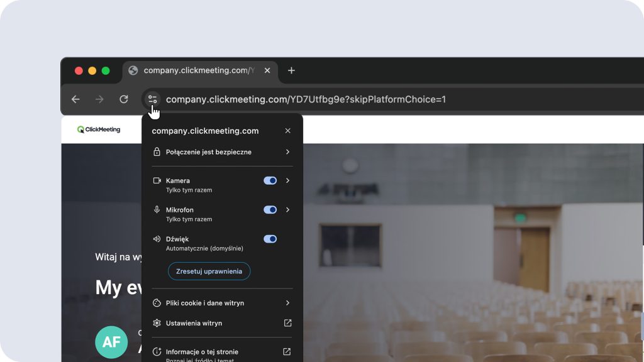Toggle the Mikrofon permission switch
Screen dimensions: 644x362
[270, 210]
